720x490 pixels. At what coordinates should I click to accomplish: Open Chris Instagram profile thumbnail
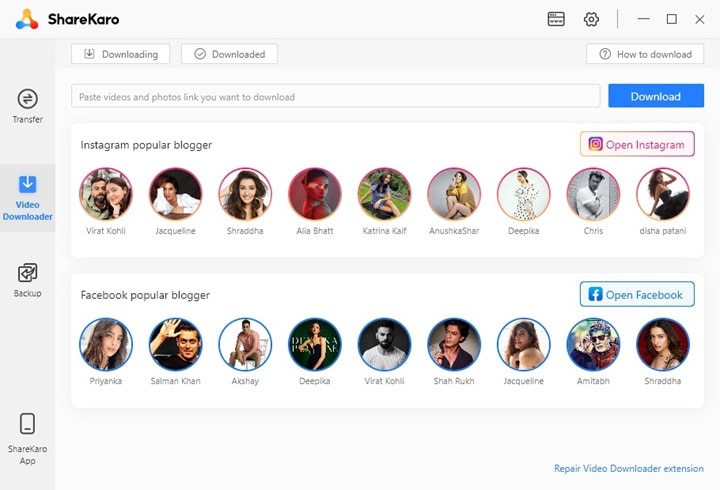click(593, 194)
